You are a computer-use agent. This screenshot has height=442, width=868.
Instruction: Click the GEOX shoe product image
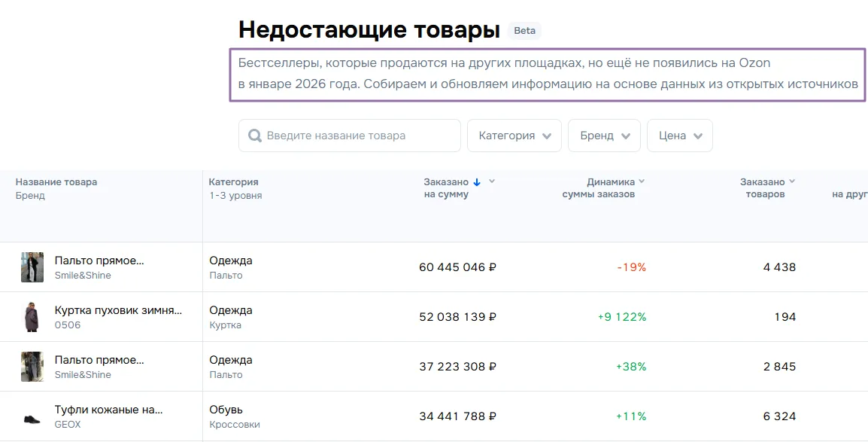[32, 417]
